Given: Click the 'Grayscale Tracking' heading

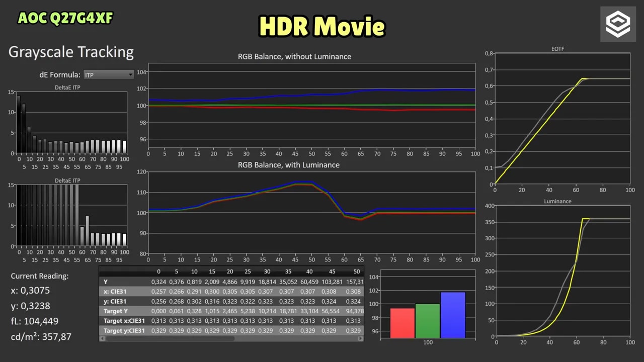Looking at the screenshot, I should tap(71, 52).
